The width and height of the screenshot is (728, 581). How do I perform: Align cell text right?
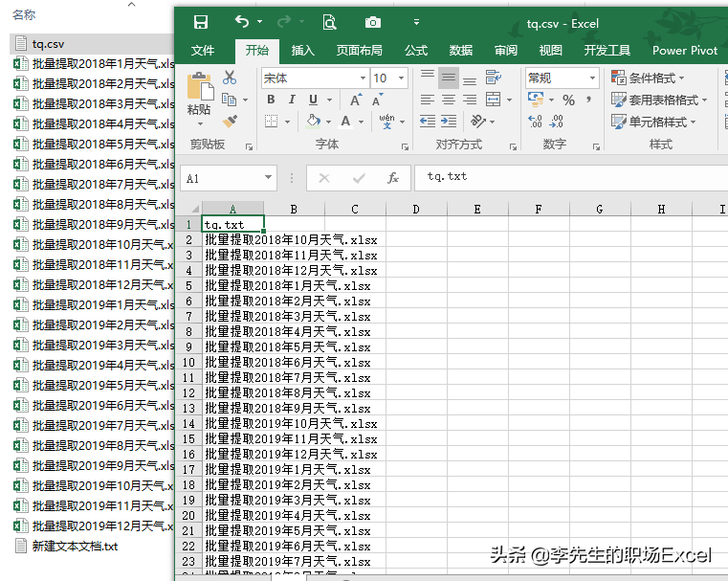470,100
